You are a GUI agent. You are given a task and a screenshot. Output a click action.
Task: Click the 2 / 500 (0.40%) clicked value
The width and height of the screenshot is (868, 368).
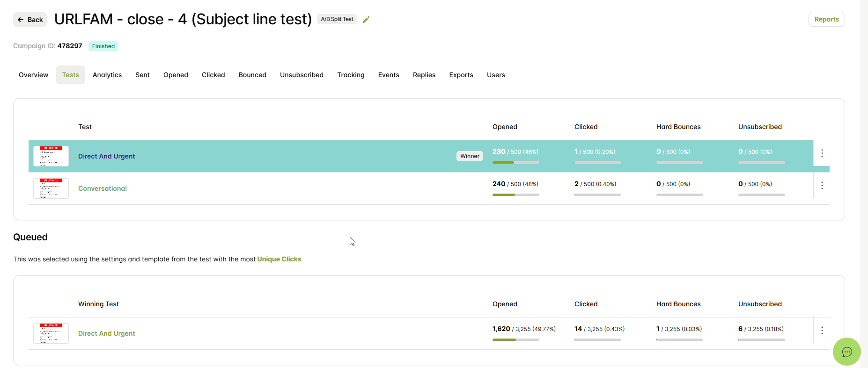(x=595, y=184)
